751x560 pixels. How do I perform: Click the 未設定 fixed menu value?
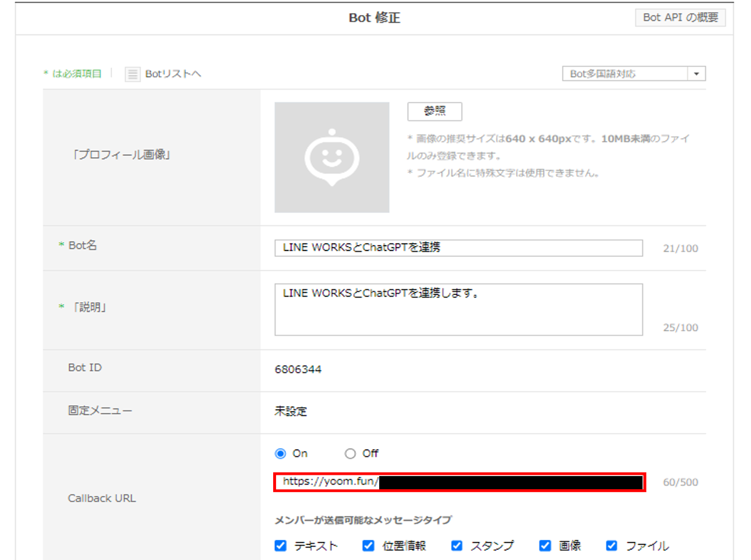click(x=291, y=411)
